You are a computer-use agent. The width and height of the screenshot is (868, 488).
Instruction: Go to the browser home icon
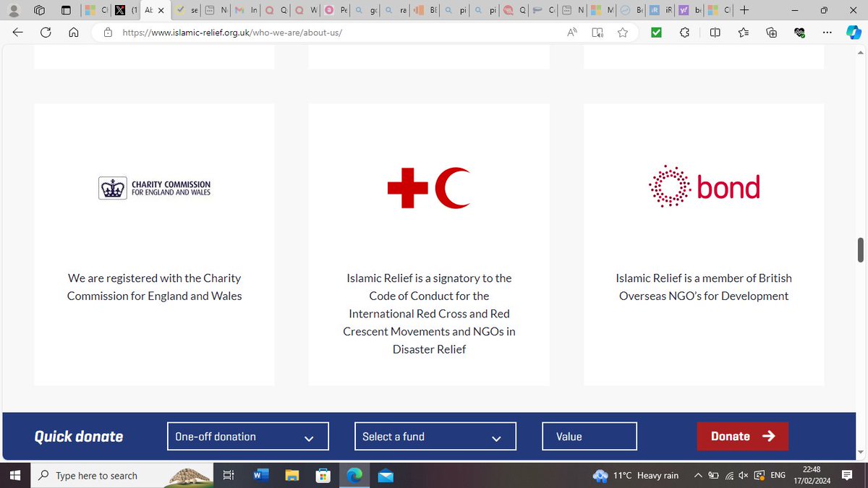(73, 33)
